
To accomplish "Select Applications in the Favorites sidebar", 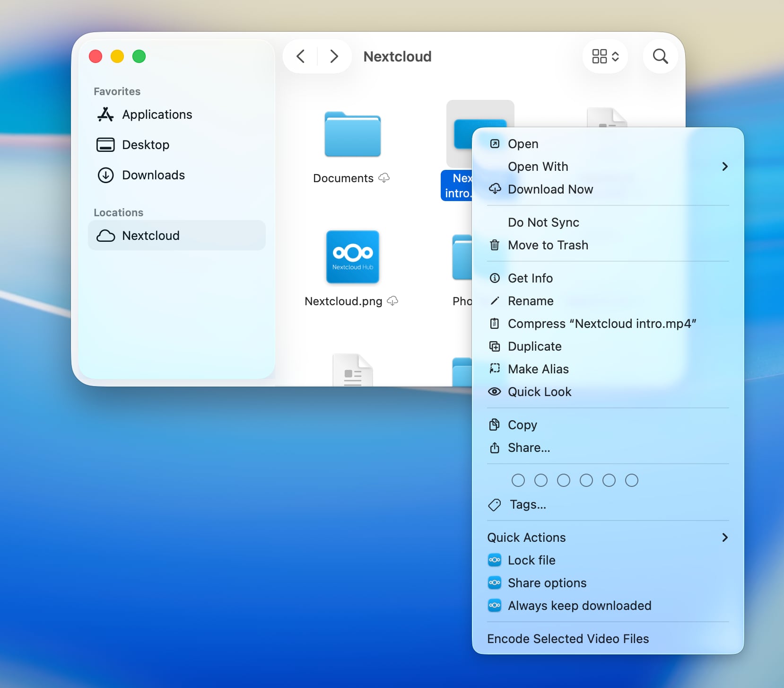I will point(157,114).
